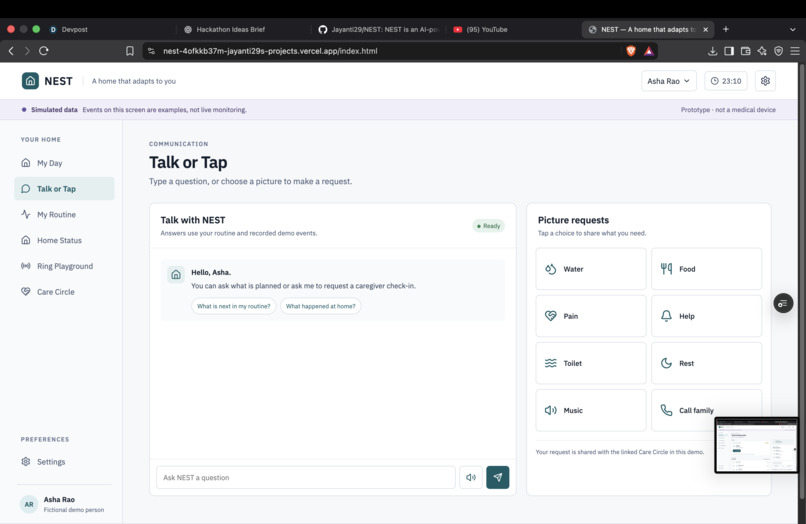Click the bookmark icon in toolbar

[x=130, y=51]
